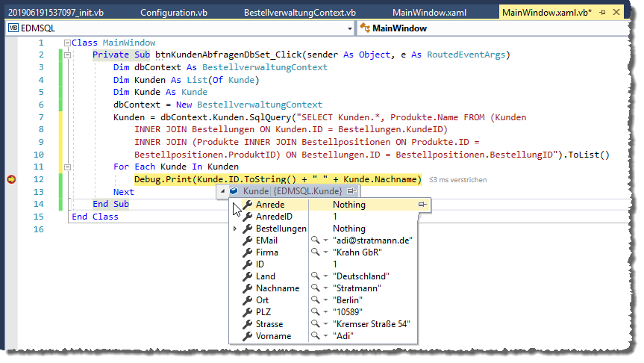The image size is (644, 363).
Task: Pin the Anrede property row
Action: (423, 205)
